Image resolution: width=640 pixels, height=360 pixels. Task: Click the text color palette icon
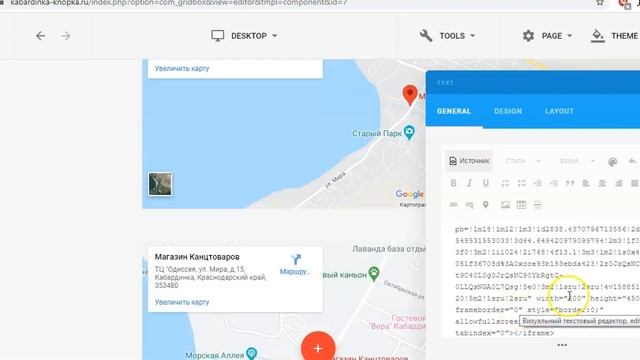pyautogui.click(x=613, y=162)
